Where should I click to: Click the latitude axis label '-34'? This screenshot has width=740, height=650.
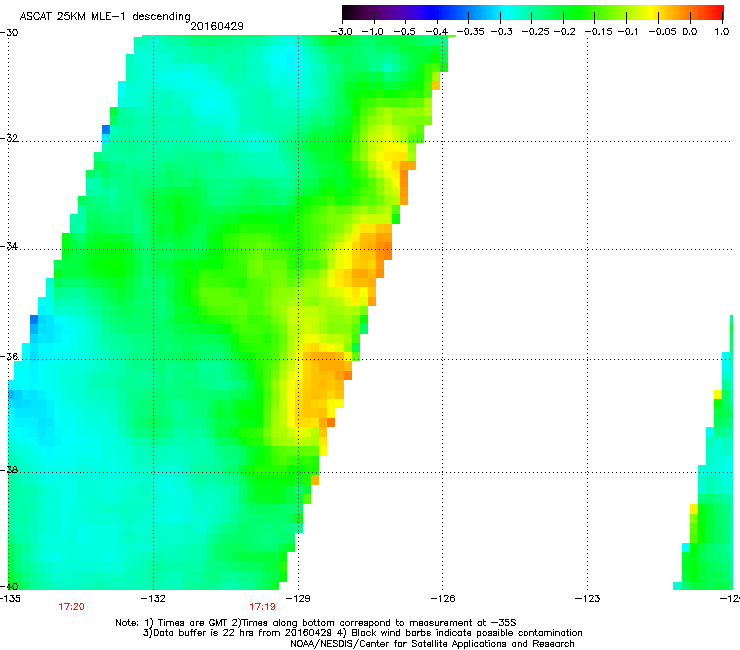(x=9, y=246)
